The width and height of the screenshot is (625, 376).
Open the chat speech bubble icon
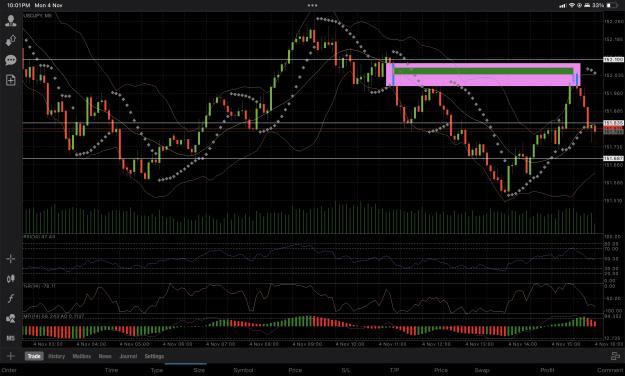tap(11, 60)
